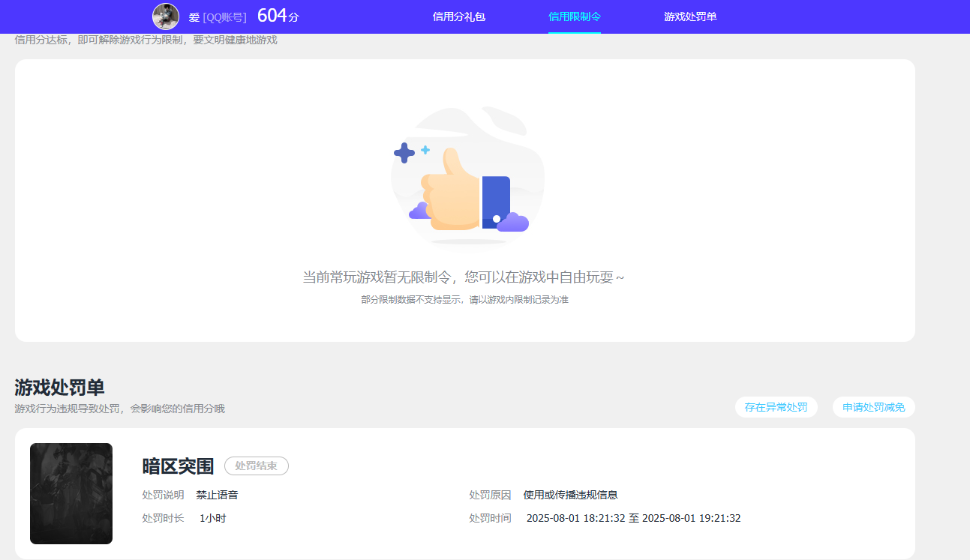The width and height of the screenshot is (970, 560).
Task: Click the 游戏行为违规导致处罚 subtitle
Action: point(120,409)
